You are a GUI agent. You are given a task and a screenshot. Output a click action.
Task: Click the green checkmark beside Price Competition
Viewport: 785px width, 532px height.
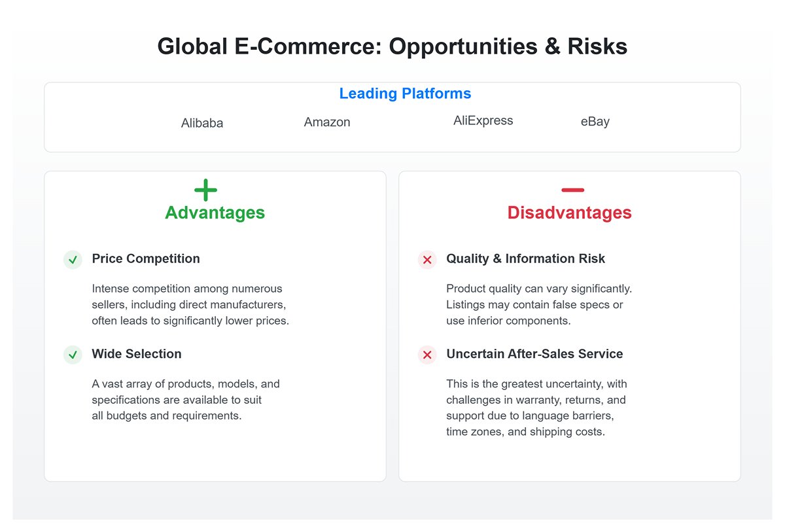tap(73, 260)
